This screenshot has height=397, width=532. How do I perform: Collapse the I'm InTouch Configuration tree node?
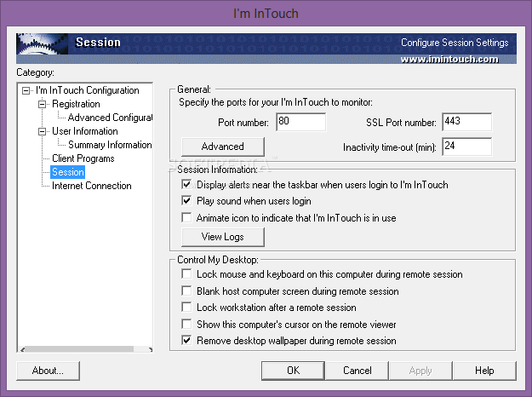26,90
